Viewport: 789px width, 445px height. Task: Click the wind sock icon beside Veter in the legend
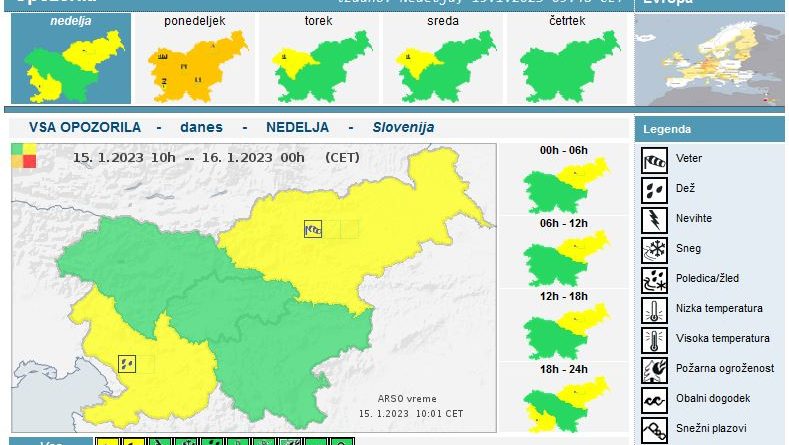(654, 160)
